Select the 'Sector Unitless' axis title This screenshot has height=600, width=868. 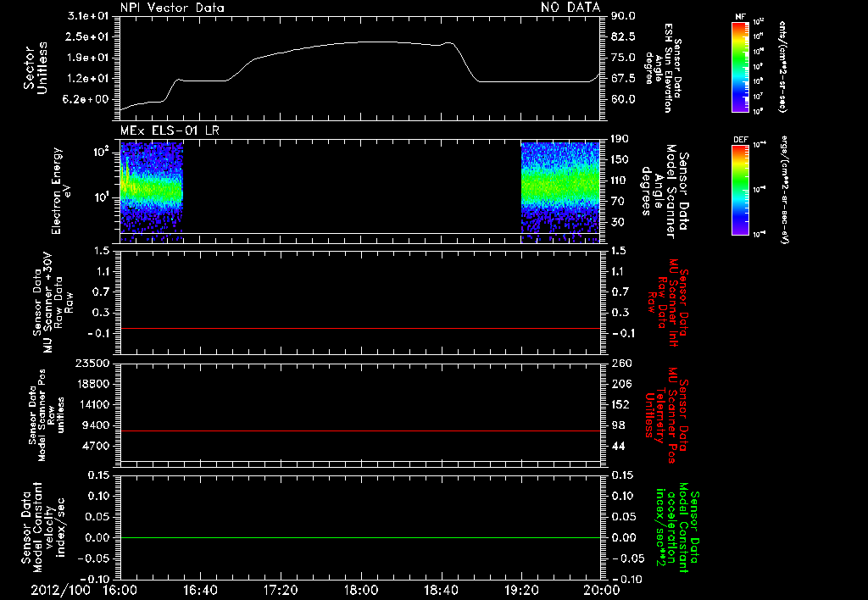pos(36,68)
